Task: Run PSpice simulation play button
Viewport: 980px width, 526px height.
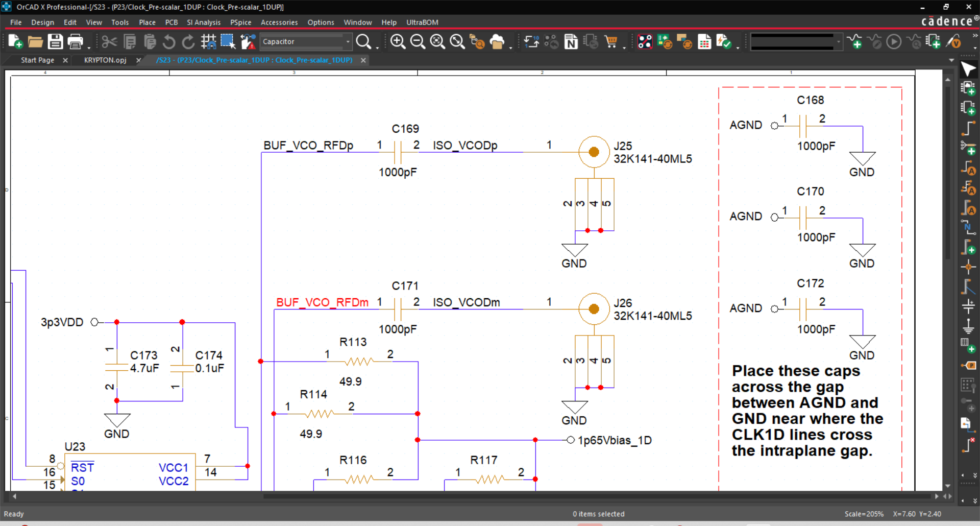Action: 894,41
